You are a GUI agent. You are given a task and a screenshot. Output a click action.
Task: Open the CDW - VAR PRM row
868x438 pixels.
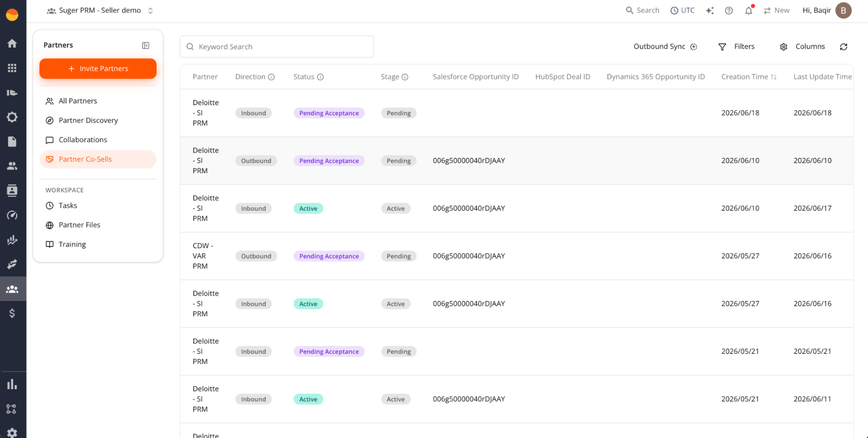[517, 256]
